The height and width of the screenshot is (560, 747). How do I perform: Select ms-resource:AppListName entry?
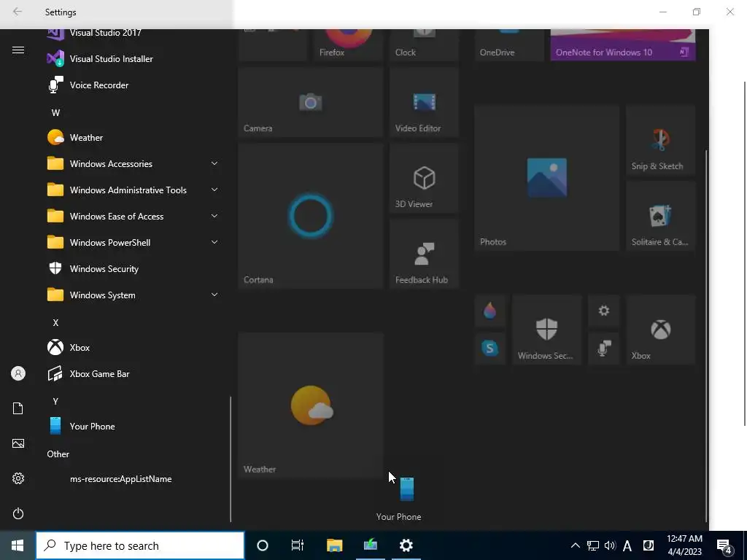[133, 479]
